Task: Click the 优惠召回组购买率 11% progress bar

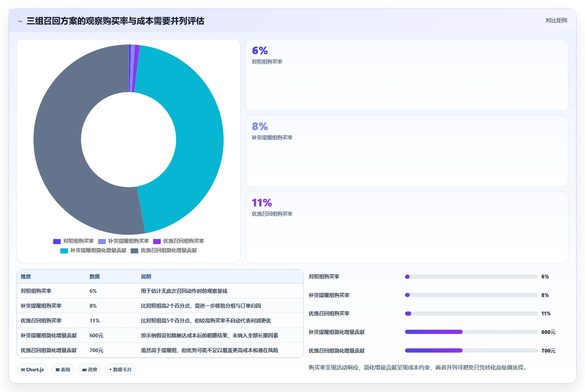Action: [x=471, y=314]
